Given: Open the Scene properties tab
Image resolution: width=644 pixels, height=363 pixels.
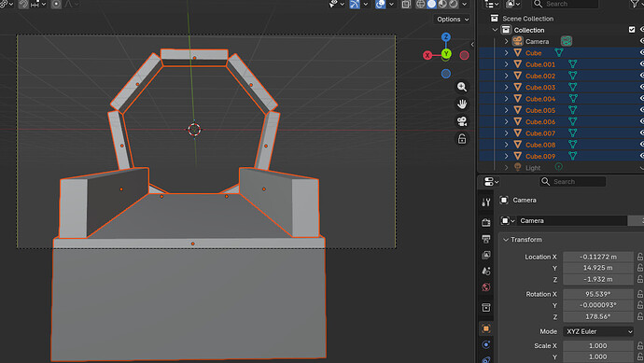Looking at the screenshot, I should coord(486,271).
